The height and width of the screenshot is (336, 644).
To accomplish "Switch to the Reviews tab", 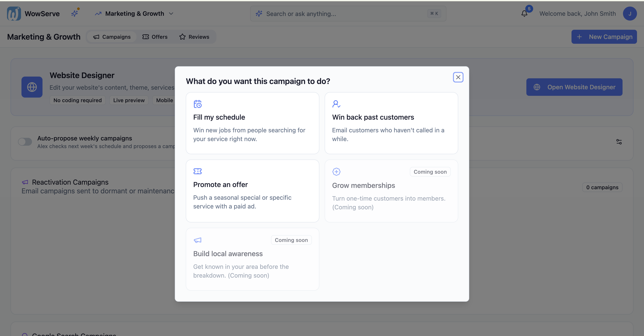I will (194, 37).
